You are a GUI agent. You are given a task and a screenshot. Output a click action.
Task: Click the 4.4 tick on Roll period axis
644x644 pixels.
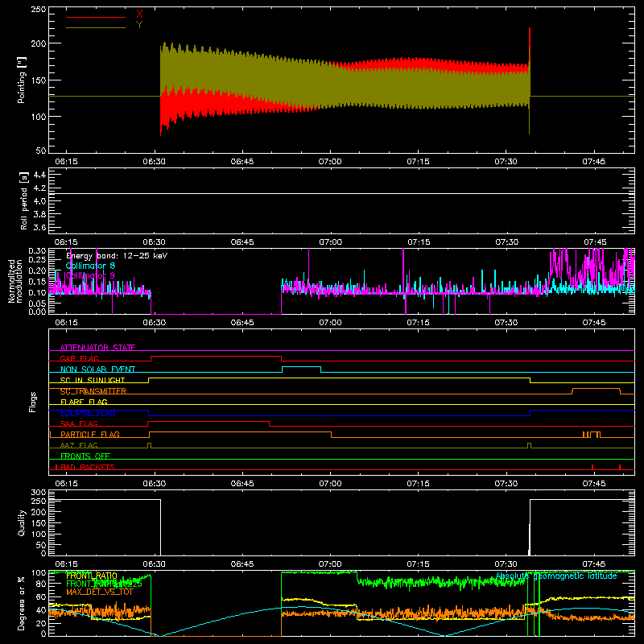click(x=39, y=175)
